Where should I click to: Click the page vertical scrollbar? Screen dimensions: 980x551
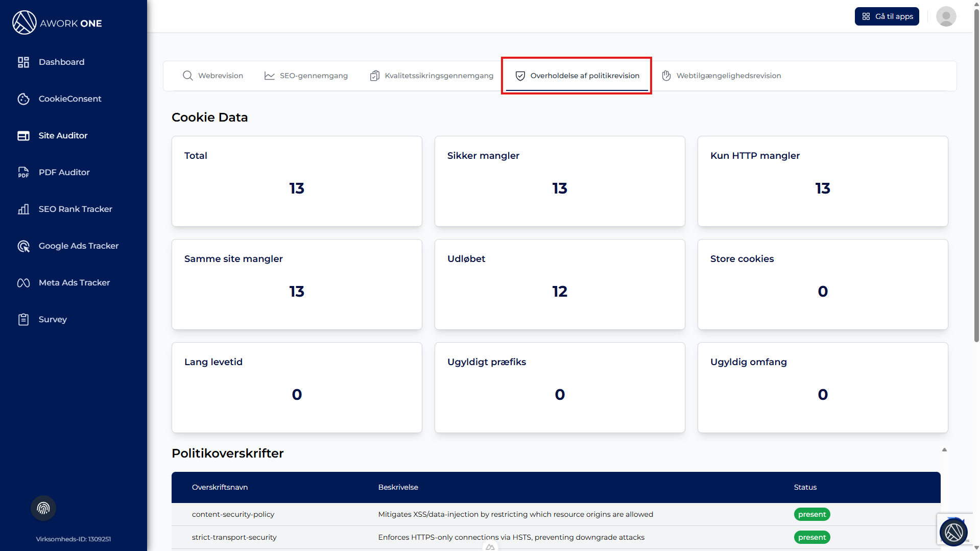click(x=976, y=204)
